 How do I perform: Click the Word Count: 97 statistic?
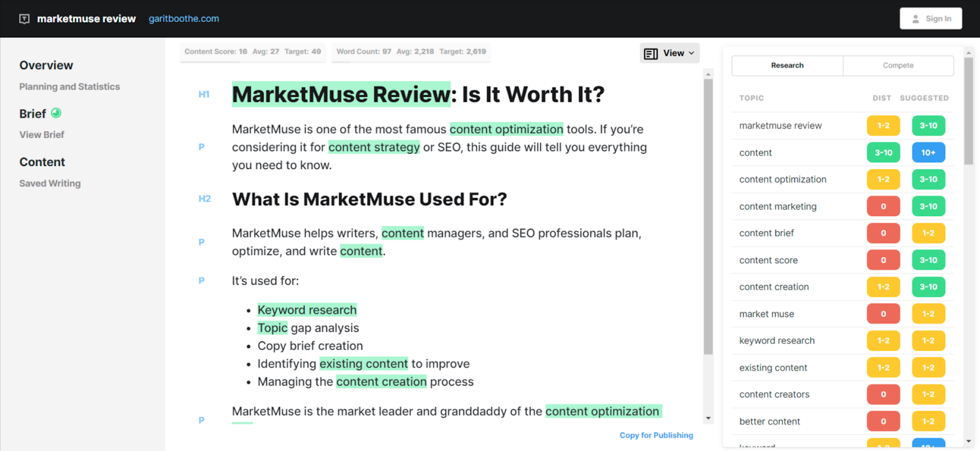(364, 51)
